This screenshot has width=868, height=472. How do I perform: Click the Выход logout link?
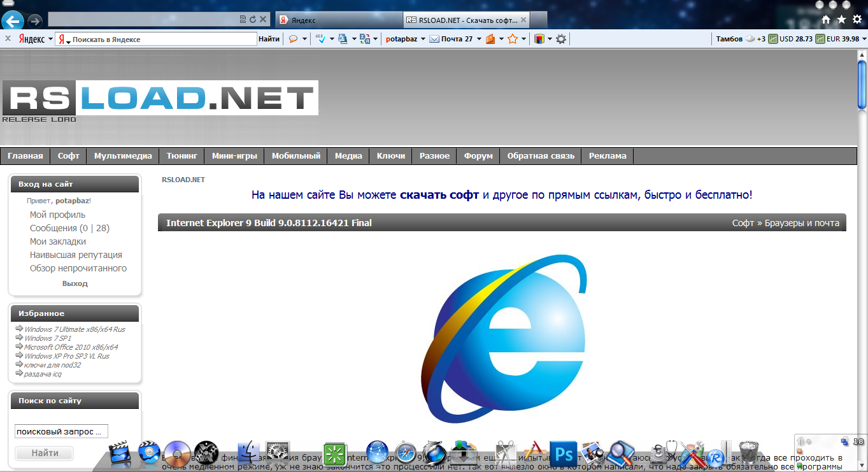pyautogui.click(x=75, y=283)
